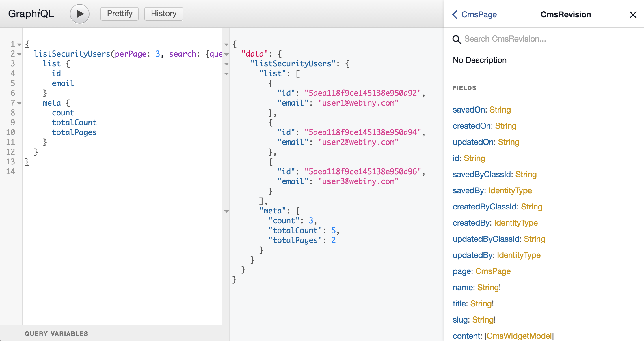Open the History panel
This screenshot has height=341, width=644.
pos(163,14)
